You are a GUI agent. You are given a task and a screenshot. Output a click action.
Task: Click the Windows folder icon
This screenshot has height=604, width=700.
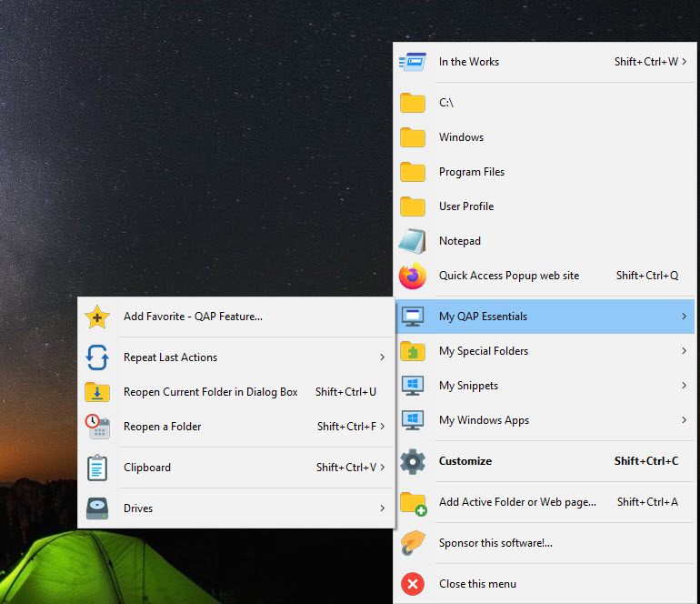(x=412, y=137)
